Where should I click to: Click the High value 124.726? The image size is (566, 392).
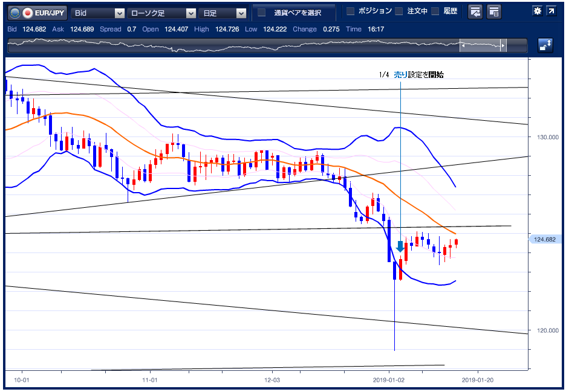(227, 29)
